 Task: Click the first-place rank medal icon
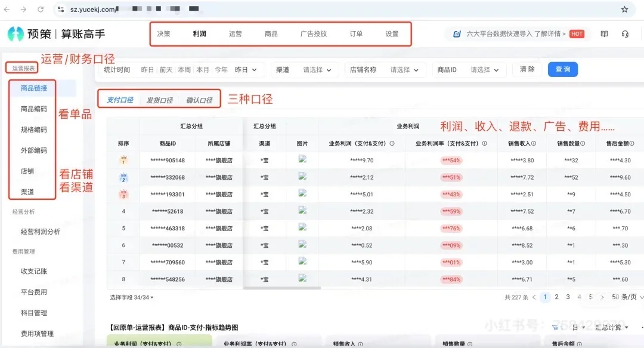tap(123, 160)
